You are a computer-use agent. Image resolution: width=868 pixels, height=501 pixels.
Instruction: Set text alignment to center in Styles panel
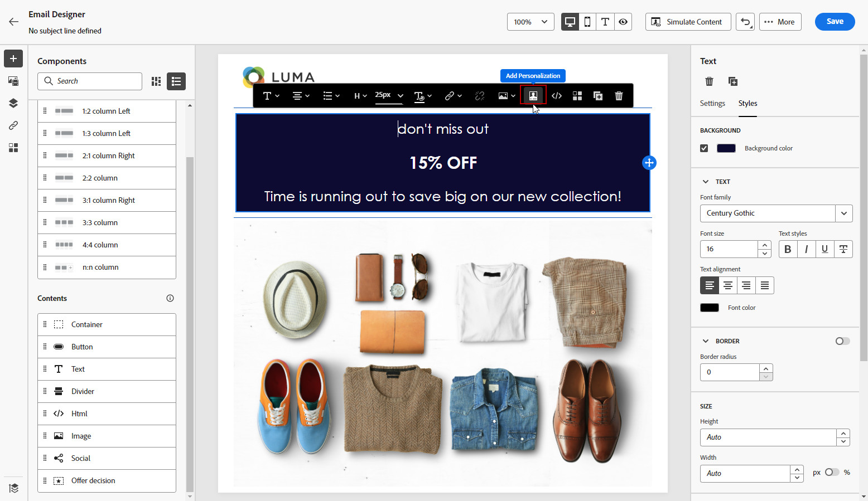tap(728, 285)
